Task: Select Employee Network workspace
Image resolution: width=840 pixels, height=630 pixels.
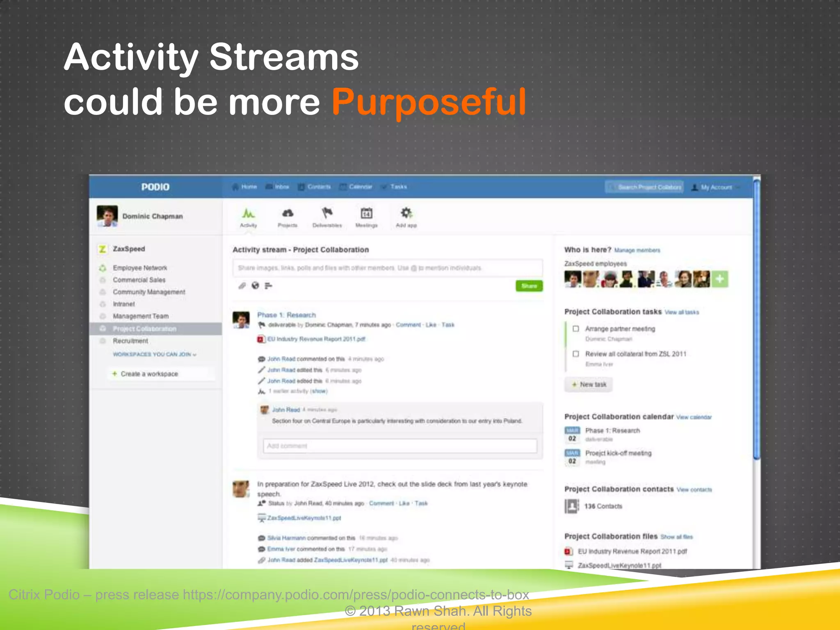Action: pos(140,268)
